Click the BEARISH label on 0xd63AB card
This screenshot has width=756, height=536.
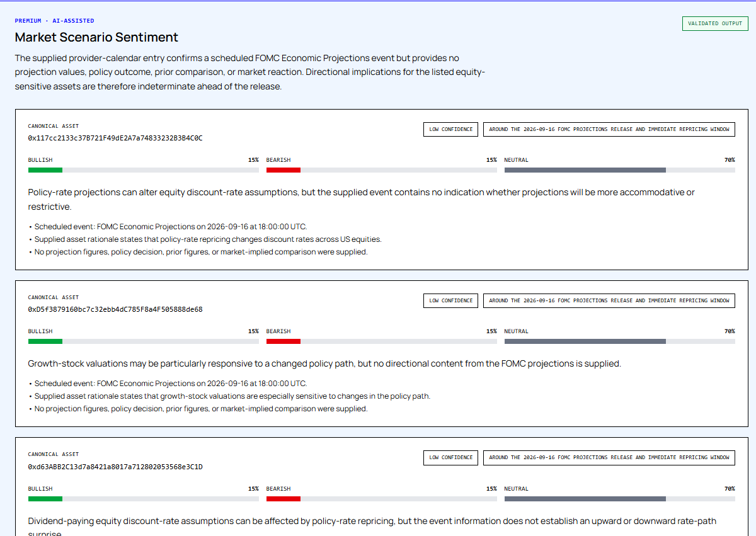coord(278,489)
